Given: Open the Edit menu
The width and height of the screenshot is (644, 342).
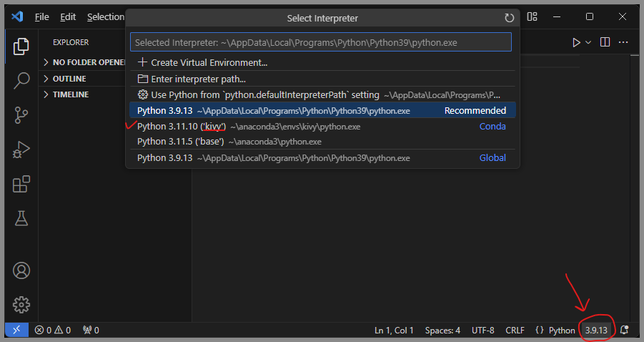Looking at the screenshot, I should pos(68,17).
